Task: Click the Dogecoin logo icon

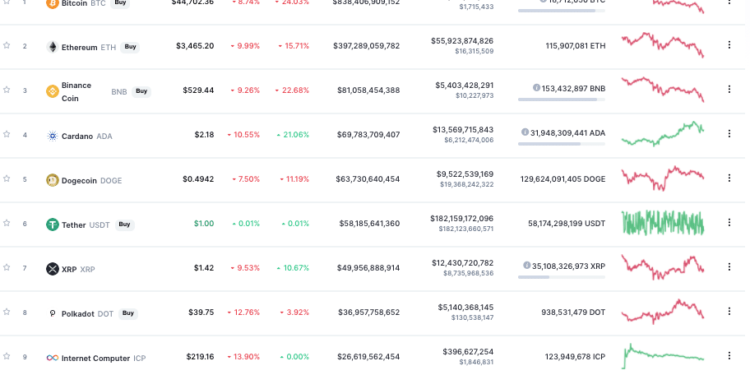Action: 52,180
